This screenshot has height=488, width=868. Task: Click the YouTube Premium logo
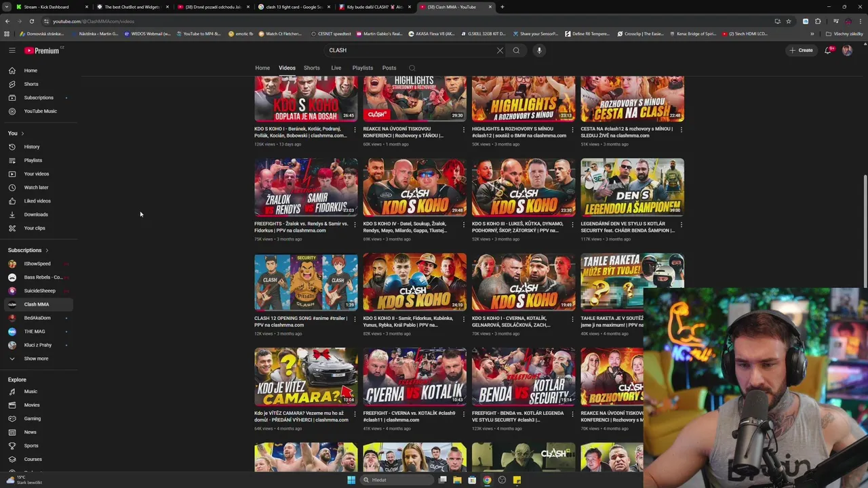pos(43,50)
